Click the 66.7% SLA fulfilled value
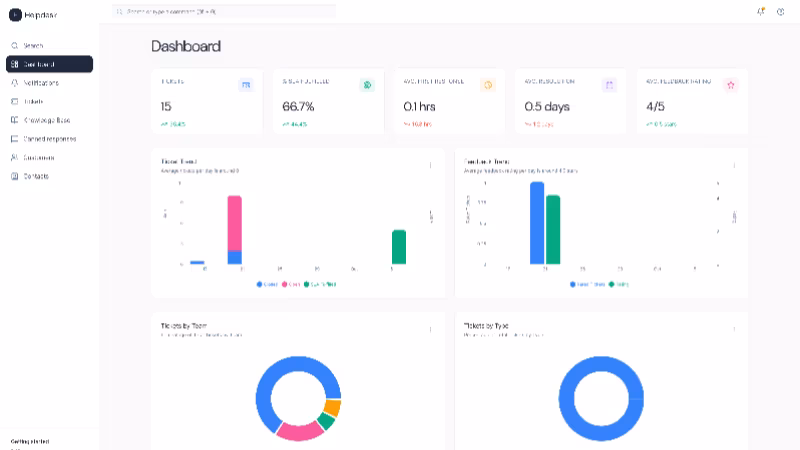800x450 pixels. pyautogui.click(x=298, y=107)
